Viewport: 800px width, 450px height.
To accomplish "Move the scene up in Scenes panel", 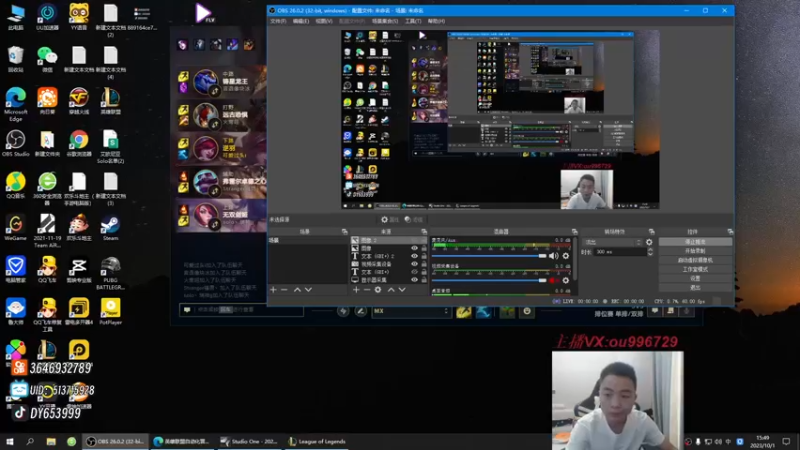I will click(297, 290).
